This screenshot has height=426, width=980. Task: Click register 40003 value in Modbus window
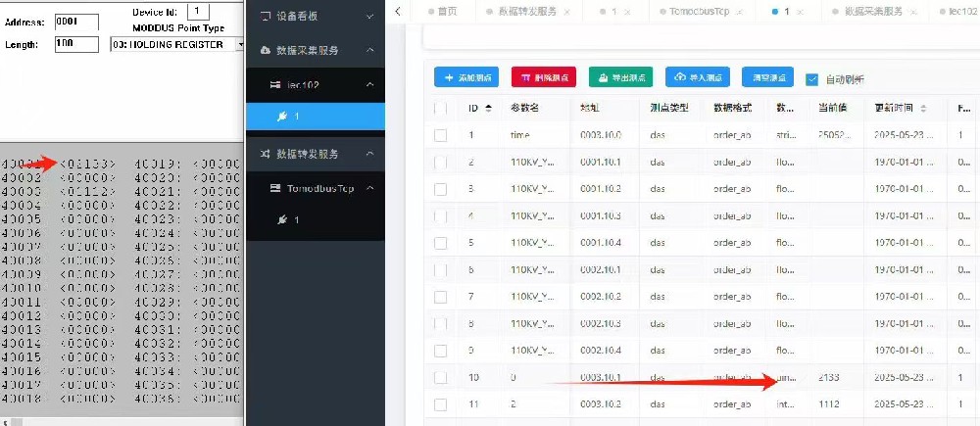[87, 191]
